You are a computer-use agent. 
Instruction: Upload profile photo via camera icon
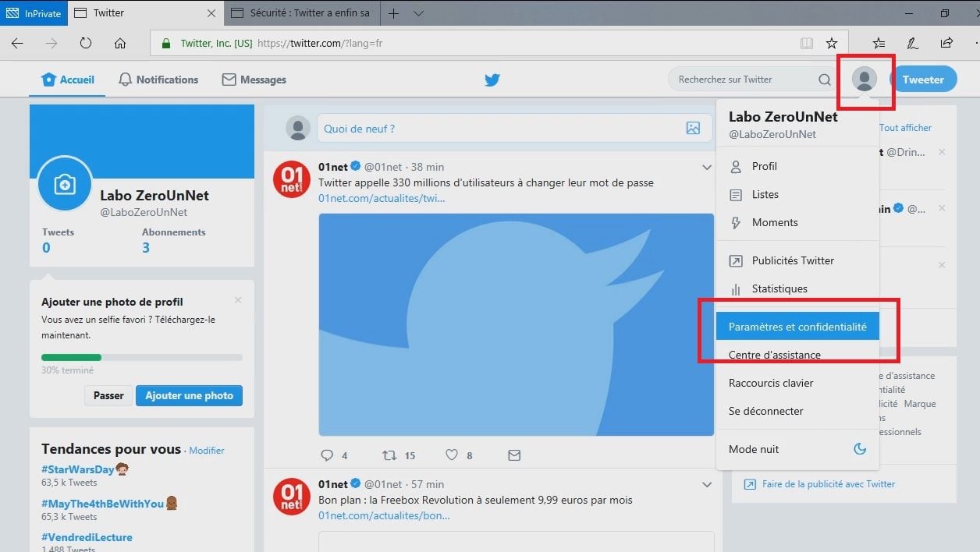pos(65,185)
